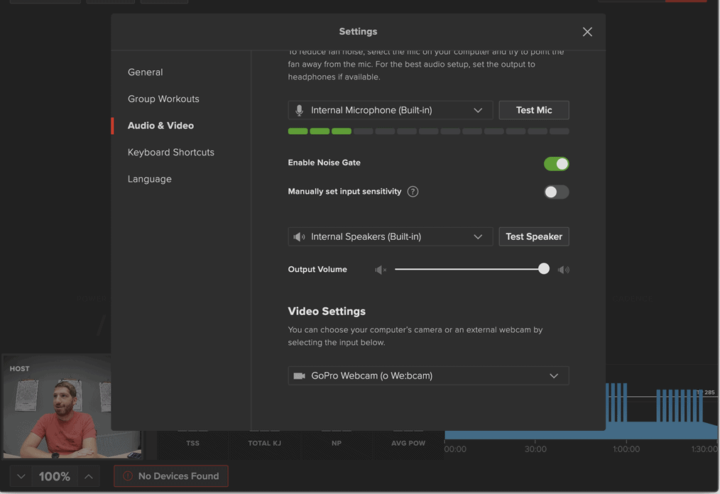Decrease intensity with the down chevron near 100%
720x494 pixels.
tap(21, 477)
